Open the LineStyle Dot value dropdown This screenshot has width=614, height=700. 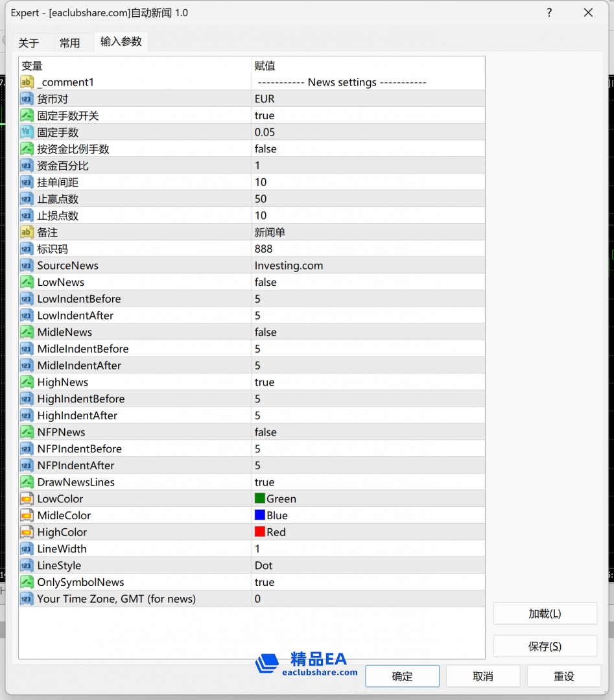[x=264, y=566]
